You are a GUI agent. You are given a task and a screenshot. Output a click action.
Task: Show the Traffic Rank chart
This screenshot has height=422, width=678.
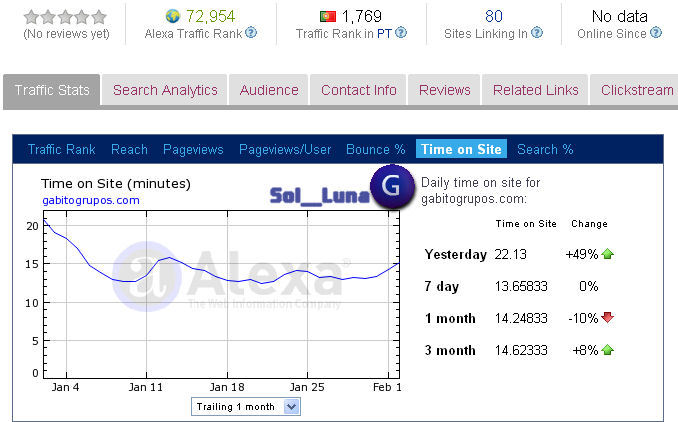click(x=61, y=149)
